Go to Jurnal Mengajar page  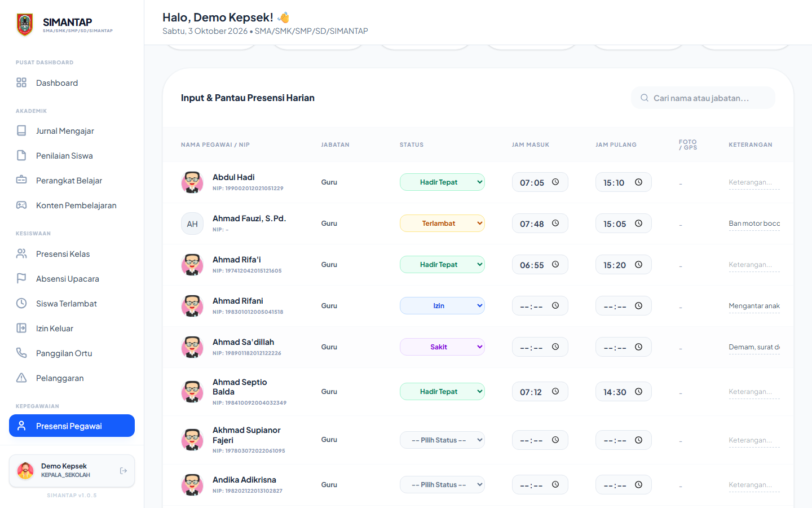point(72,131)
